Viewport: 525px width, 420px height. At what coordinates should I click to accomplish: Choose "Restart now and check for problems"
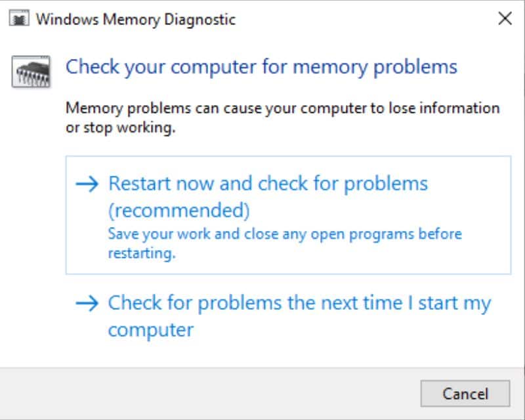click(x=268, y=184)
